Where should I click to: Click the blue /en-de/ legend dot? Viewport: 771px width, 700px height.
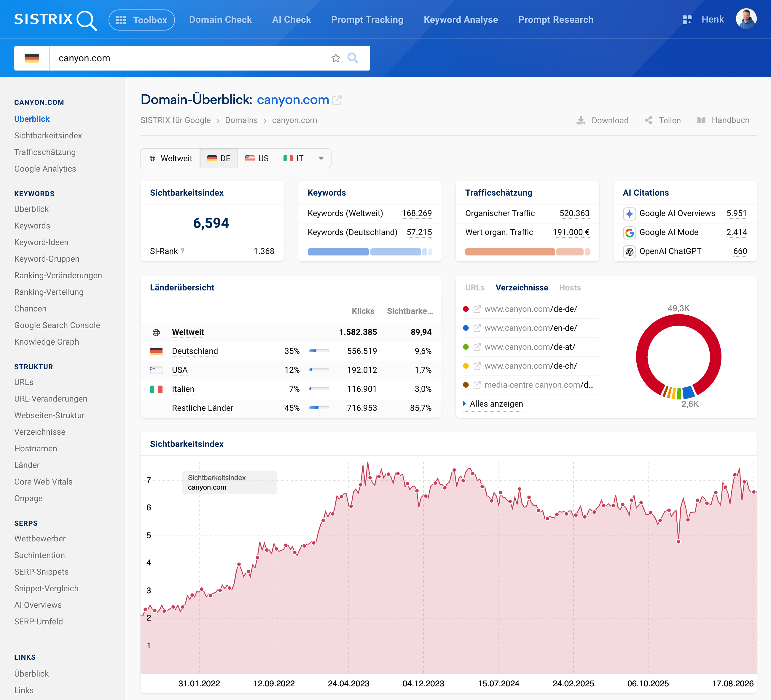(466, 328)
